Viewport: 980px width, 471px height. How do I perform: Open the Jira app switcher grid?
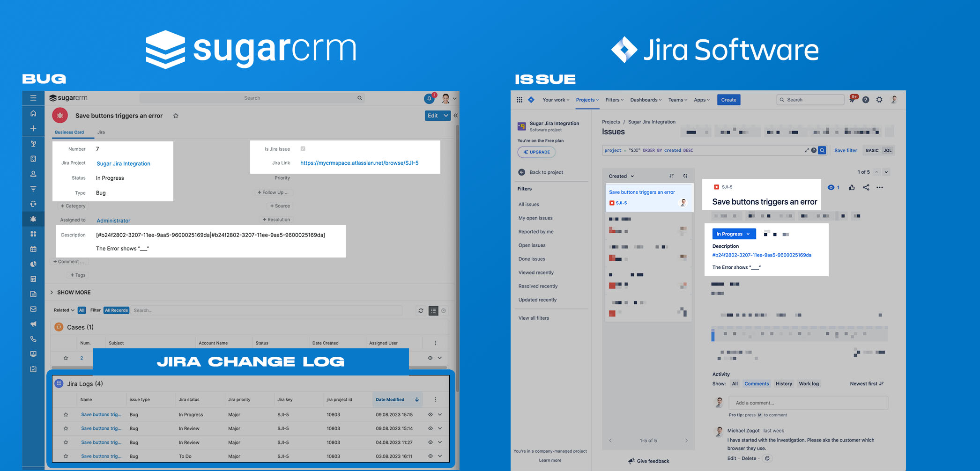click(x=519, y=100)
